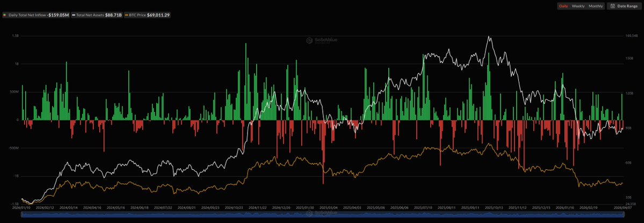Click the SoSoValue logo watermark at chart top
The width and height of the screenshot is (644, 223).
point(322,40)
